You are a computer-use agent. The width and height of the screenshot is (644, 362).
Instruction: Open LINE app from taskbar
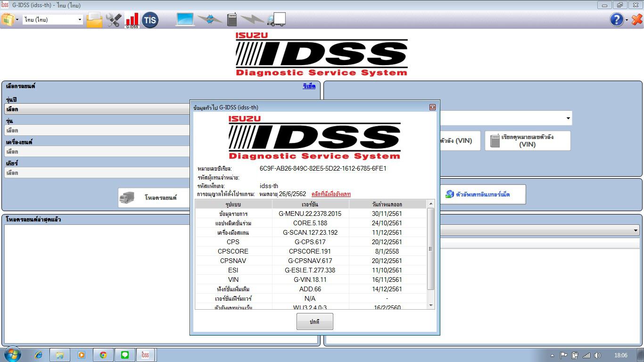click(x=125, y=355)
